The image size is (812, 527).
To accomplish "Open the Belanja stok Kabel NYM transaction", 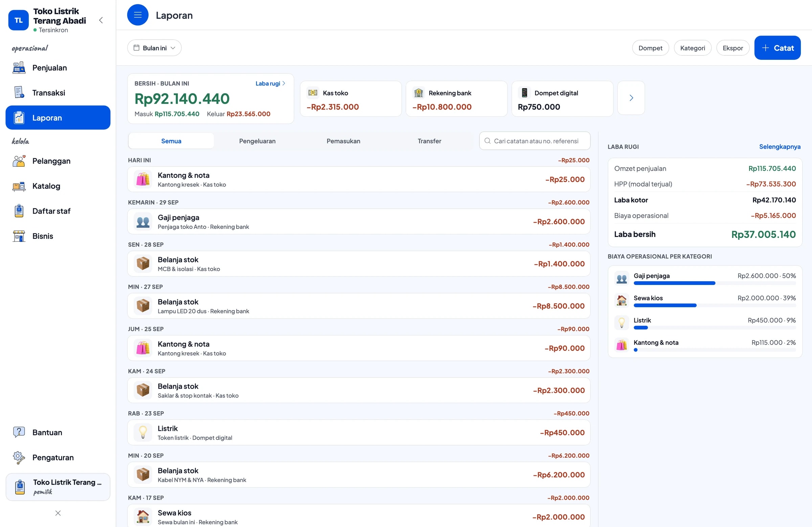I will pyautogui.click(x=359, y=475).
